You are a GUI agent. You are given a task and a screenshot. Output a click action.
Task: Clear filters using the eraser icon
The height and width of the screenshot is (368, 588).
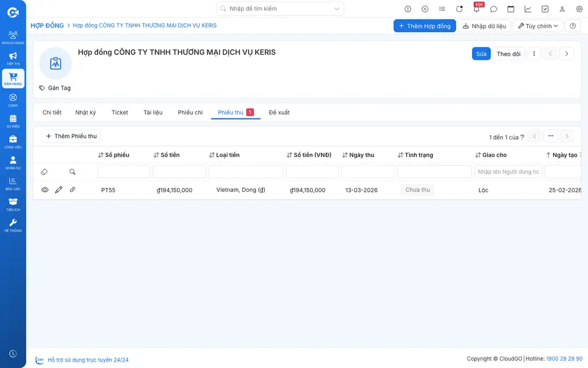click(x=44, y=171)
